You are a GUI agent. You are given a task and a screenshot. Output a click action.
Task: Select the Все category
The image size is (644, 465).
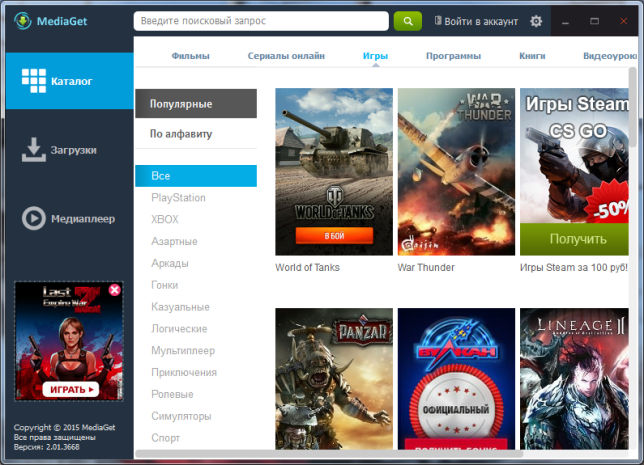coord(196,176)
